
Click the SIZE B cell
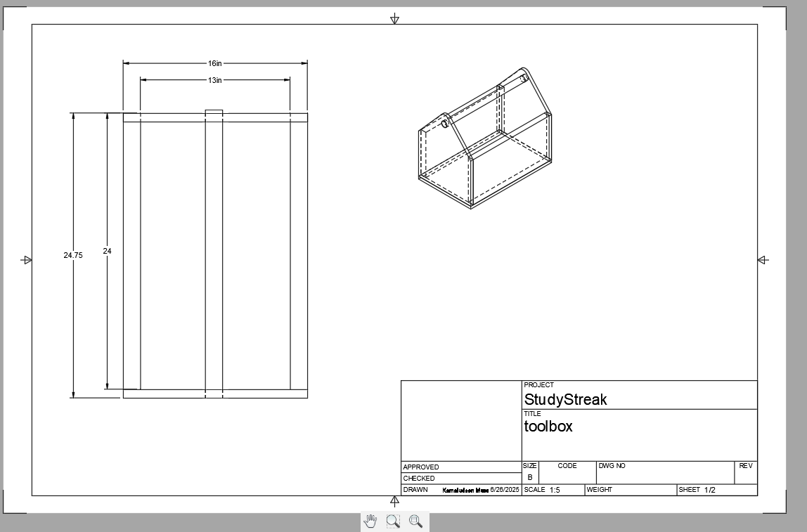(x=530, y=477)
